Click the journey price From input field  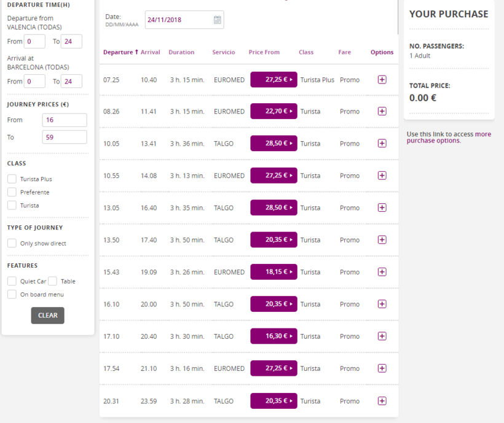pyautogui.click(x=64, y=120)
